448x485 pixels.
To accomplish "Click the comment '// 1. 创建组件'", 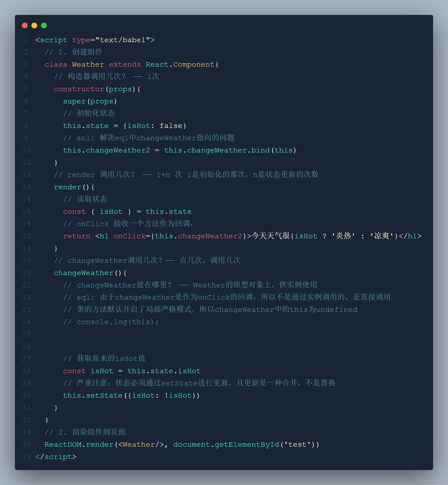I will point(73,52).
